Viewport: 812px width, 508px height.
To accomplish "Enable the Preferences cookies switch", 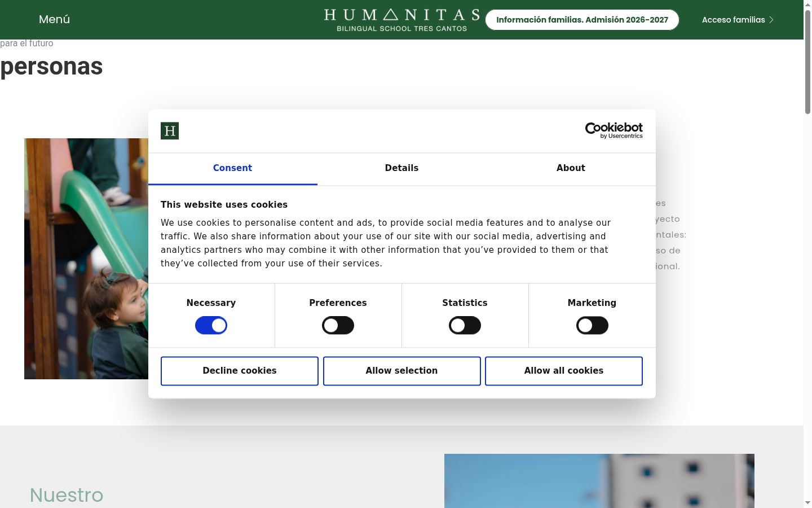I will pos(338,326).
